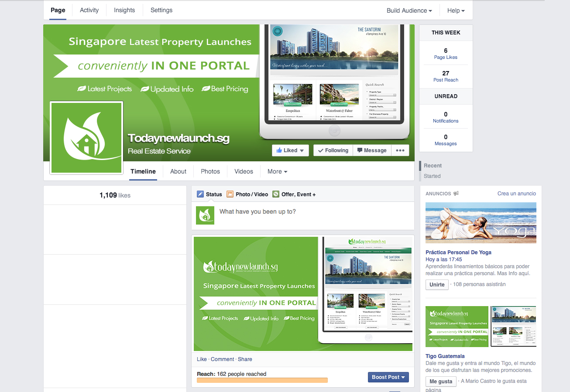This screenshot has width=570, height=392.
Task: Share the timeline post
Action: 245,359
